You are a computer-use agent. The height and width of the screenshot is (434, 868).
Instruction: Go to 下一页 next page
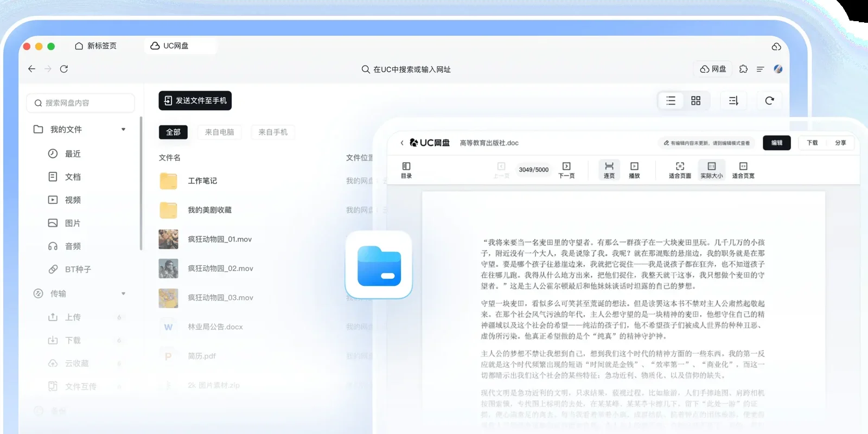566,170
